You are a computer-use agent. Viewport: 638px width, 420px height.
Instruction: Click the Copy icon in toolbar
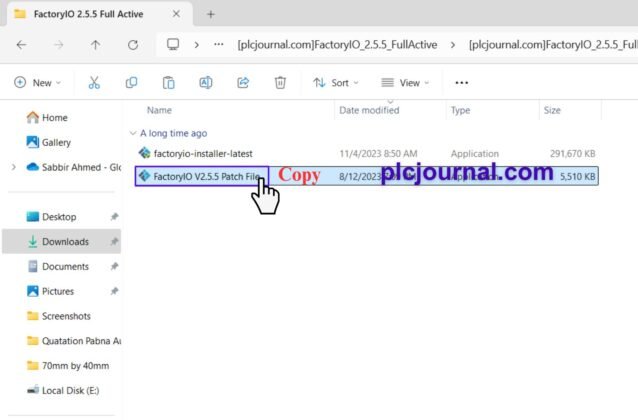point(131,83)
